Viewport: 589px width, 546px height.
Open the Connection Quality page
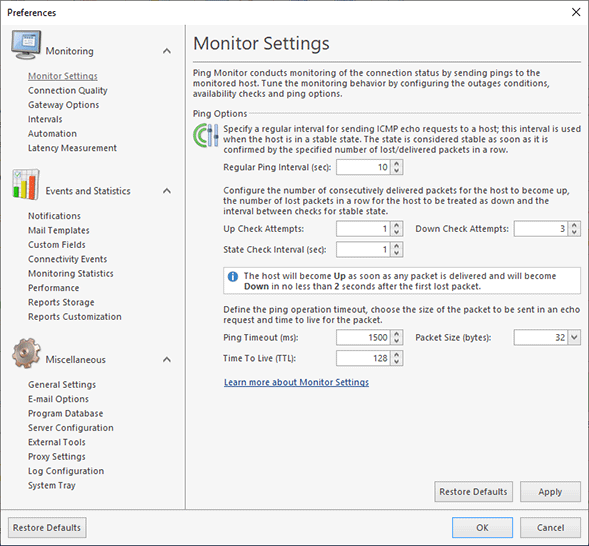(x=68, y=90)
